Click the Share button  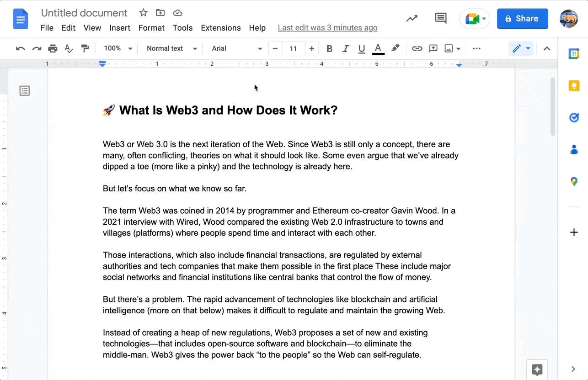[522, 18]
